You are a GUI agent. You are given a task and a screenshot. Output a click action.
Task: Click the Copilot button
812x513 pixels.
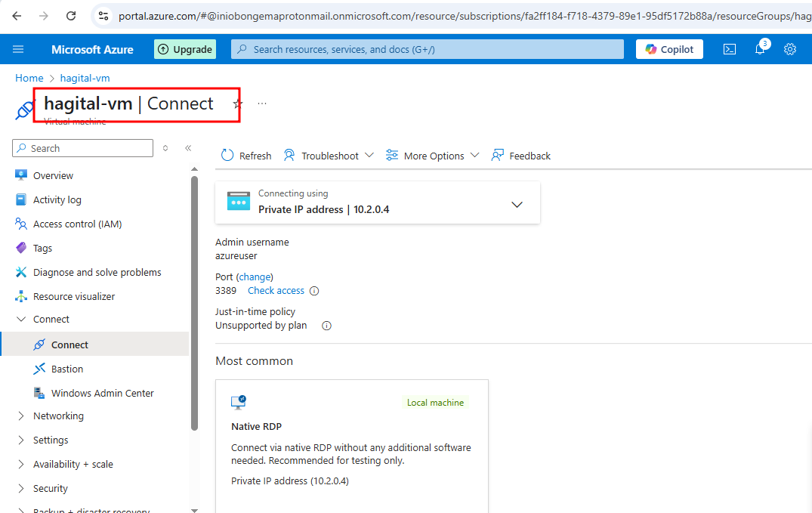click(x=669, y=49)
